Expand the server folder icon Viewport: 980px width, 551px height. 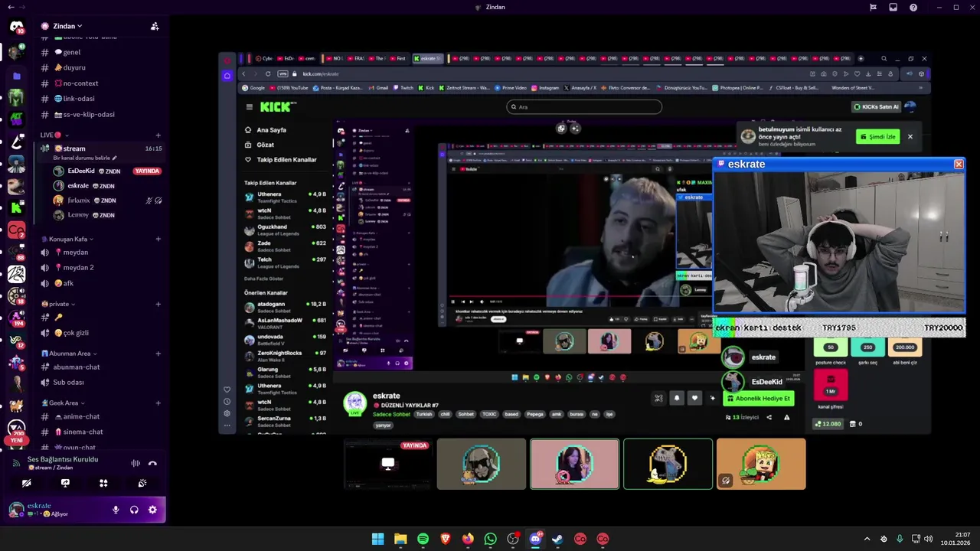pyautogui.click(x=16, y=77)
